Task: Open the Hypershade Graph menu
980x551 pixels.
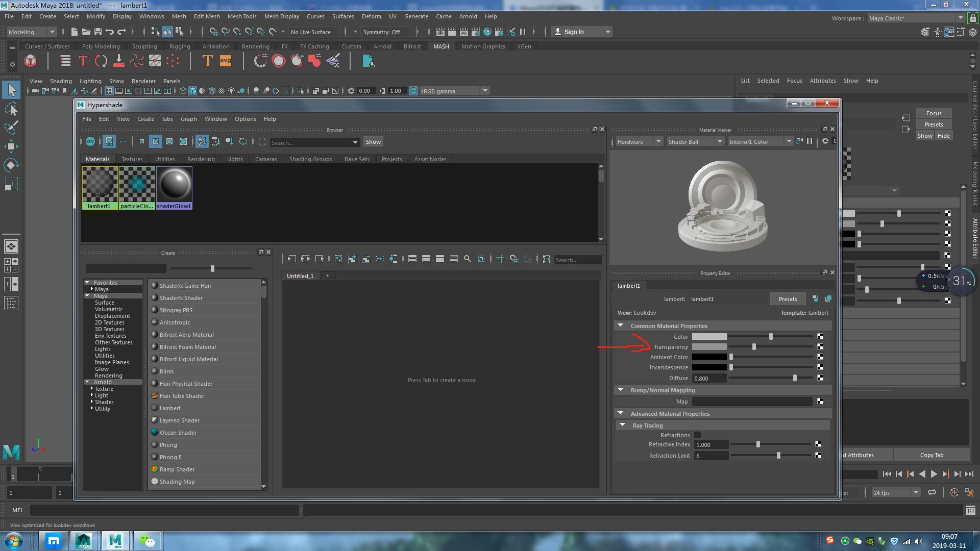Action: click(x=188, y=119)
